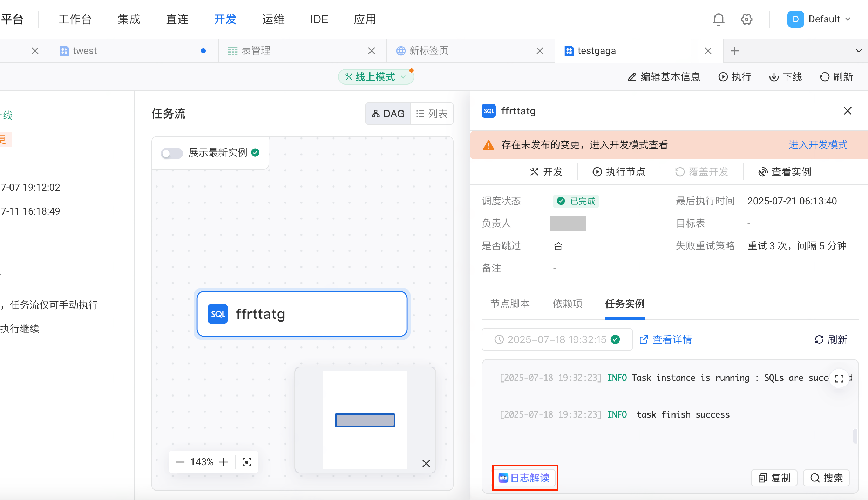This screenshot has width=868, height=500.
Task: Close the 新标签页 tab
Action: pyautogui.click(x=540, y=51)
